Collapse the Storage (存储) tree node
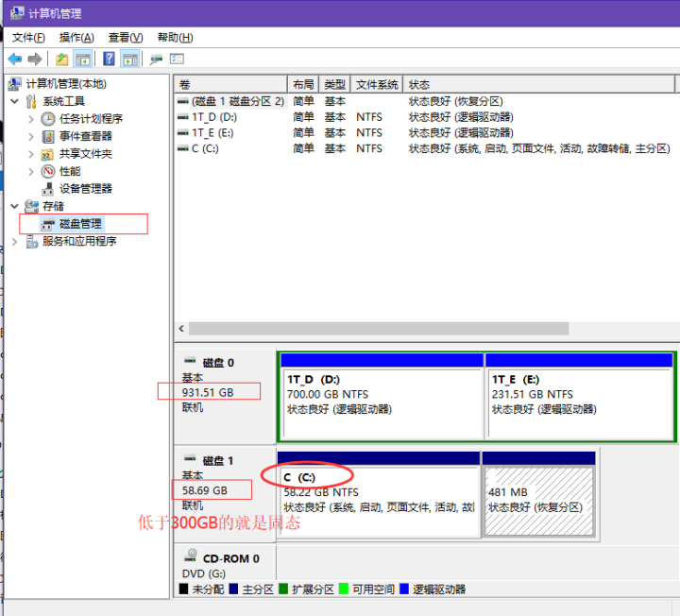Screen dimensions: 680x616 (14, 206)
